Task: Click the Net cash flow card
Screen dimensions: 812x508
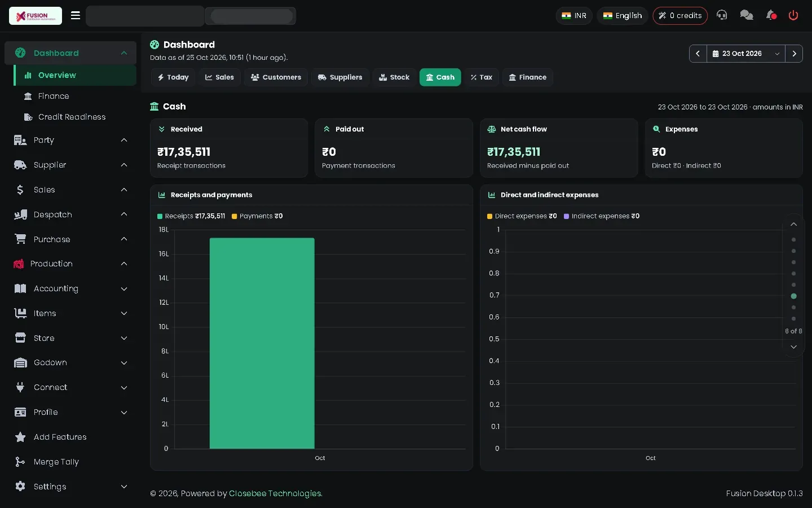Action: [x=559, y=148]
